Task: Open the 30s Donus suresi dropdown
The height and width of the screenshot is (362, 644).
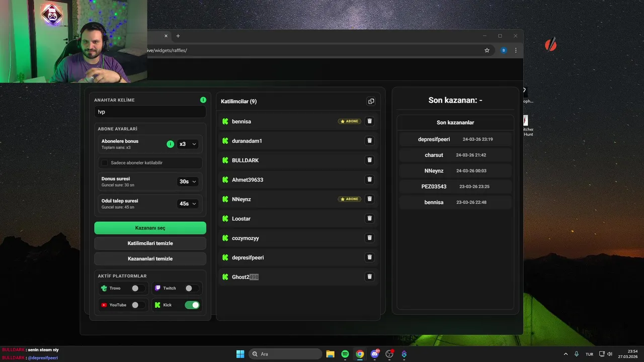Action: (188, 182)
